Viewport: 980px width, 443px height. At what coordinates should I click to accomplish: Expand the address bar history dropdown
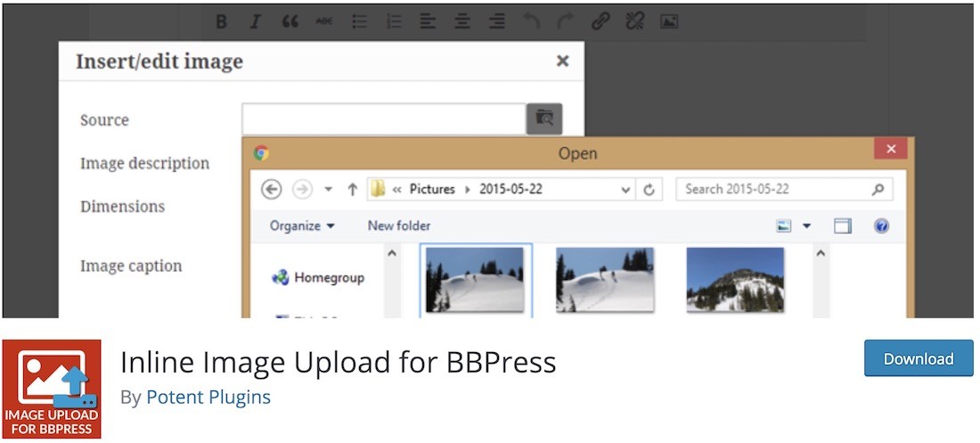(625, 190)
